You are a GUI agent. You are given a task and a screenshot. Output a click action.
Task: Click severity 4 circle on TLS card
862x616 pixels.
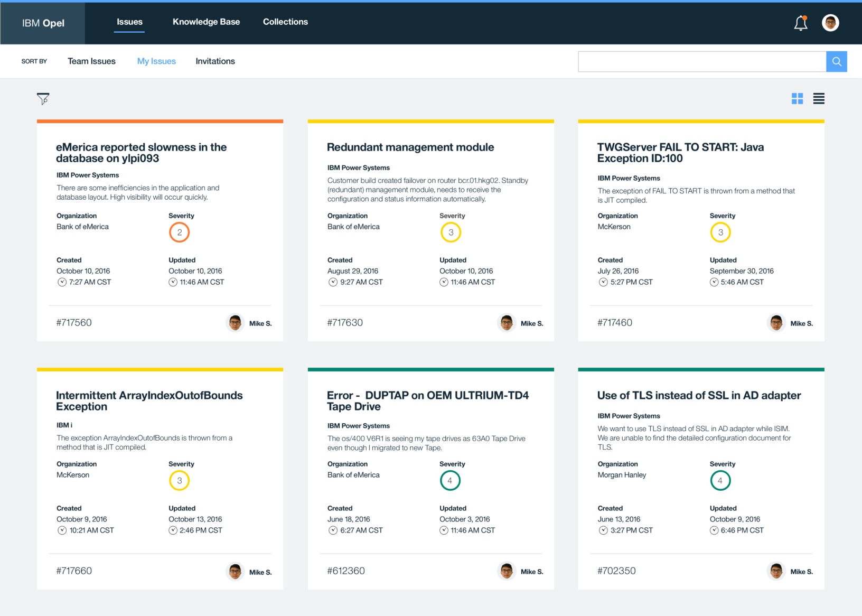point(720,481)
